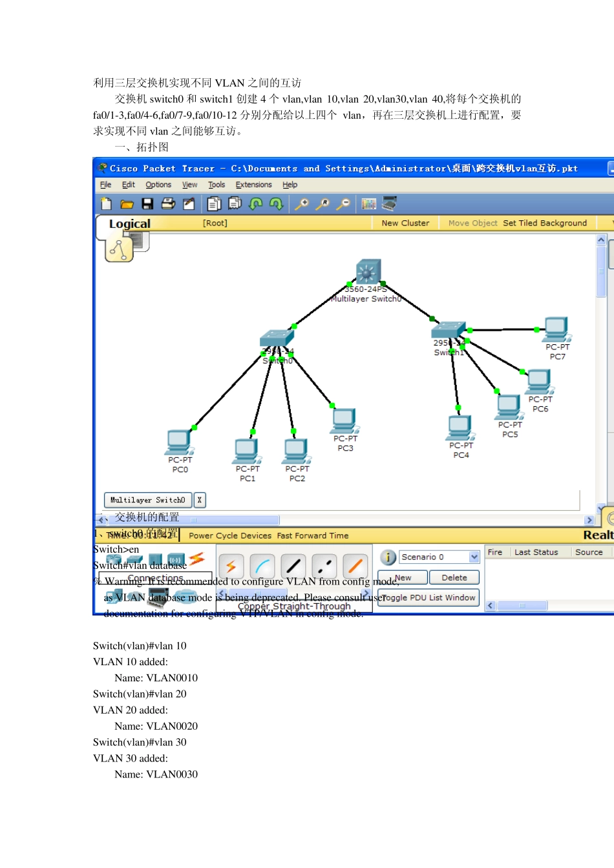Click the Save floppy disk icon
The image size is (614, 868).
(x=147, y=204)
